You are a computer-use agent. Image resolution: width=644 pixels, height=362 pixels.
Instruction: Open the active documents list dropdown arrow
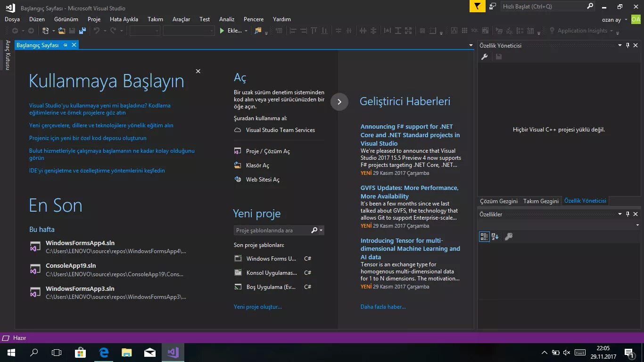[x=471, y=45]
